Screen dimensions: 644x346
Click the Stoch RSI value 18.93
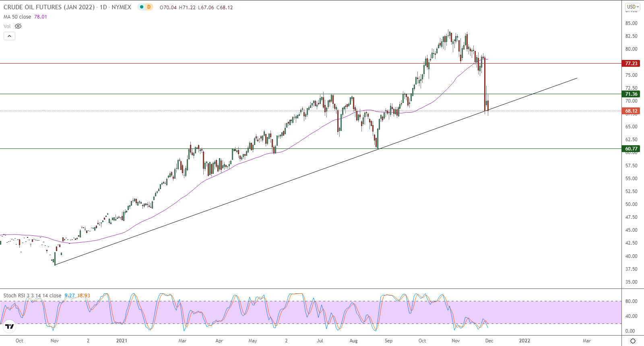(84, 296)
